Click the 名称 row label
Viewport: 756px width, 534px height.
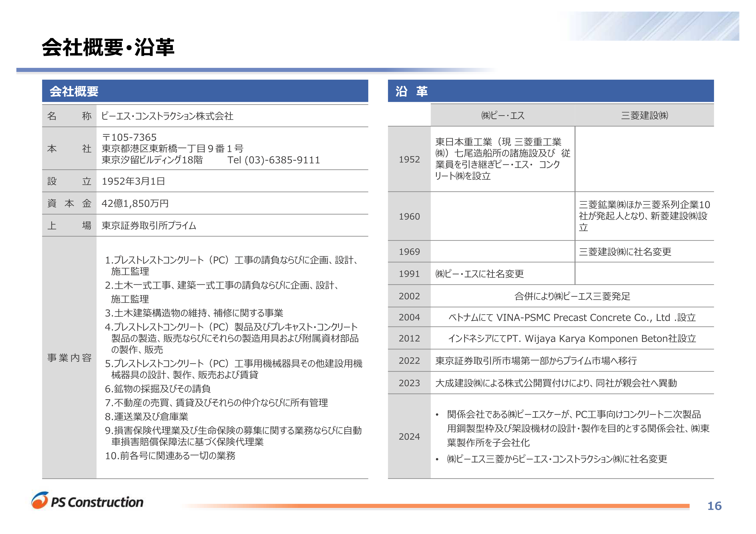[69, 116]
